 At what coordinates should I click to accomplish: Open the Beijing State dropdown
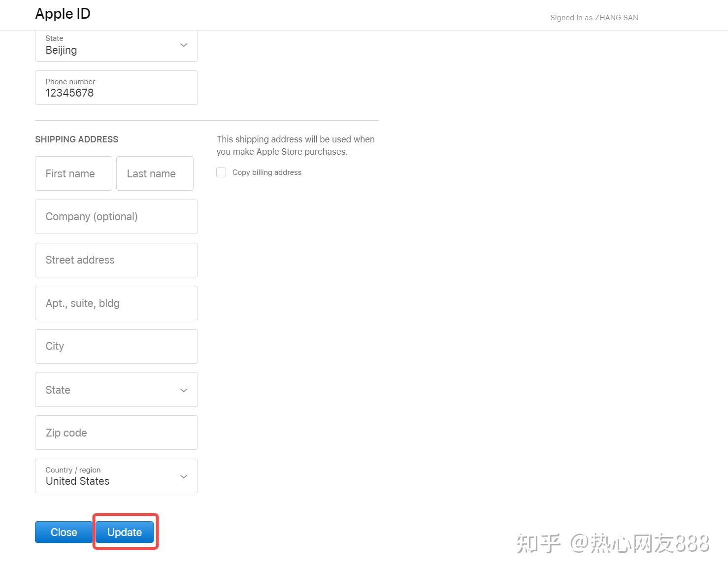point(116,45)
